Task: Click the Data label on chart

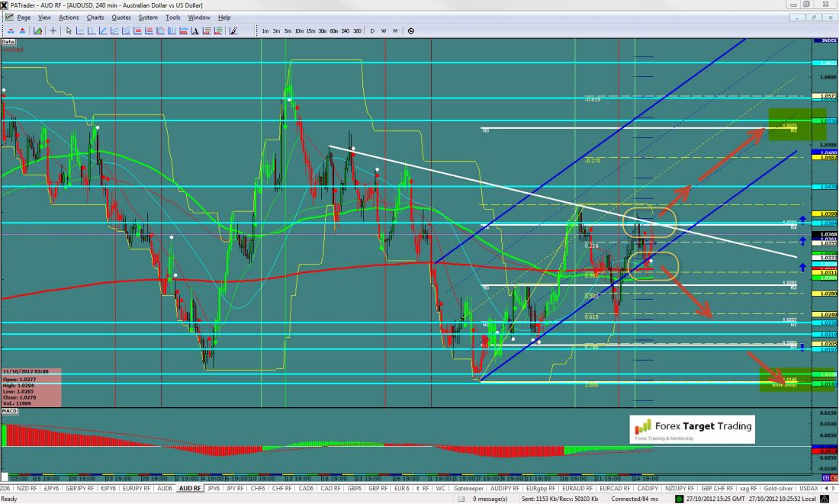Action: coord(8,41)
